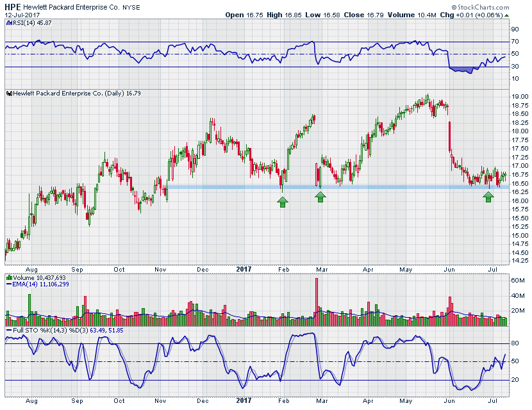Click the RSI(14) 45.87 legend text
This screenshot has height=410, width=532.
[31, 22]
